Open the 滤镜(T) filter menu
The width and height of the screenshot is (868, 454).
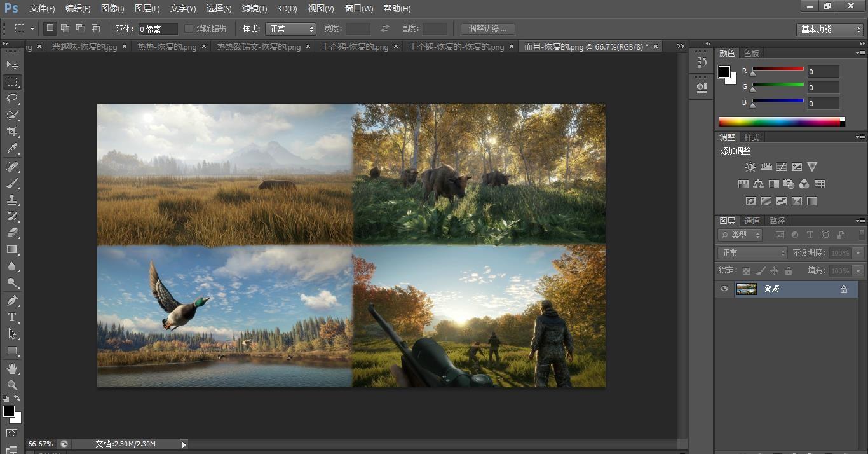coord(254,8)
